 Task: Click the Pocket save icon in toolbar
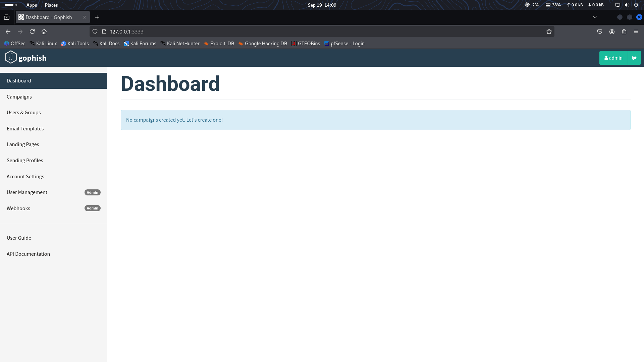pyautogui.click(x=600, y=32)
